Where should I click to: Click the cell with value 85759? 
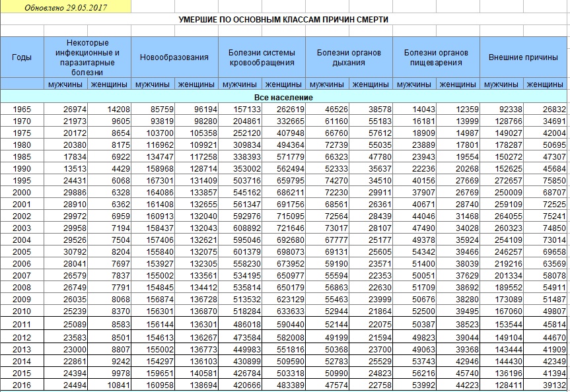click(x=153, y=109)
